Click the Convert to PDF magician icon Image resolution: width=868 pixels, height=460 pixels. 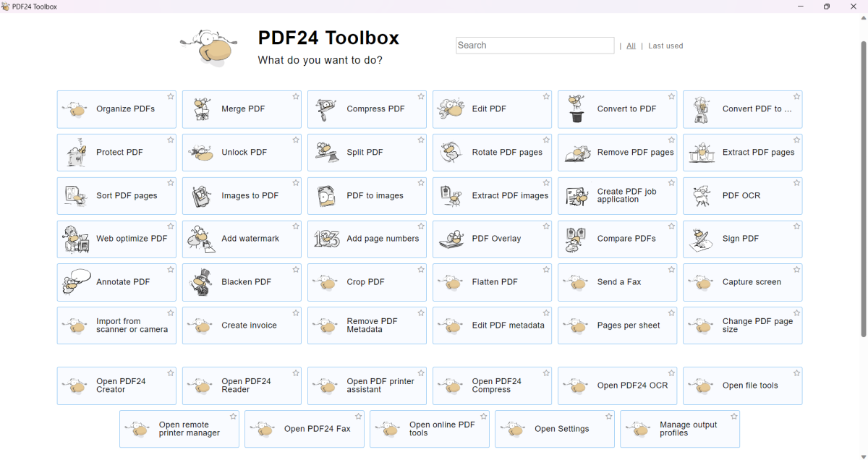pos(576,109)
